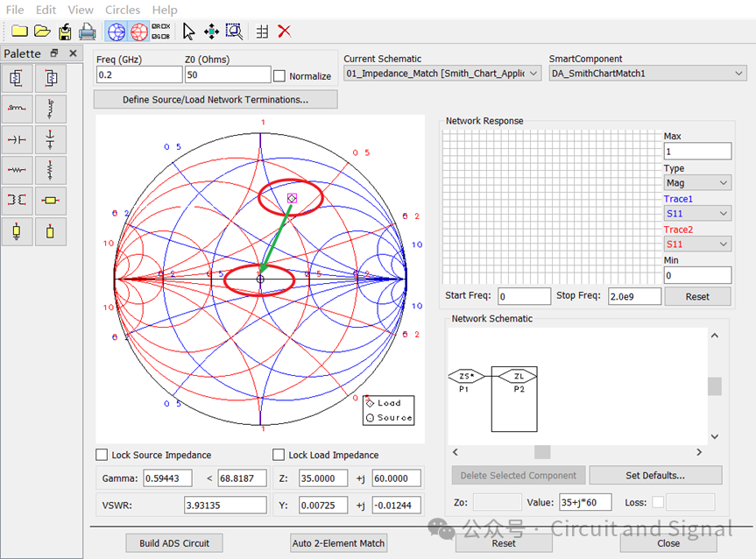Print the Smith chart using the printer icon
The height and width of the screenshot is (559, 756).
click(x=88, y=32)
